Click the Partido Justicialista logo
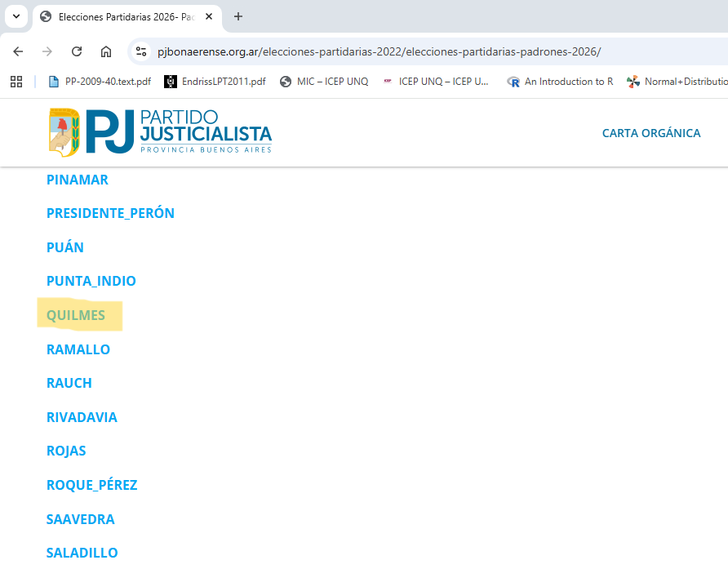 point(160,131)
